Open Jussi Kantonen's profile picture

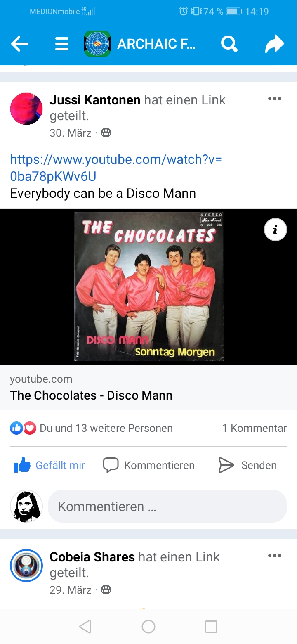(x=26, y=109)
